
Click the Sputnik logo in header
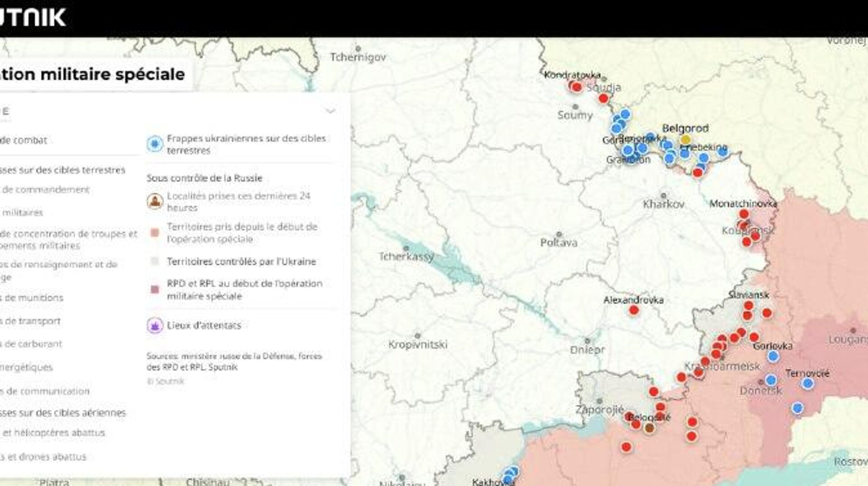pos(33,18)
